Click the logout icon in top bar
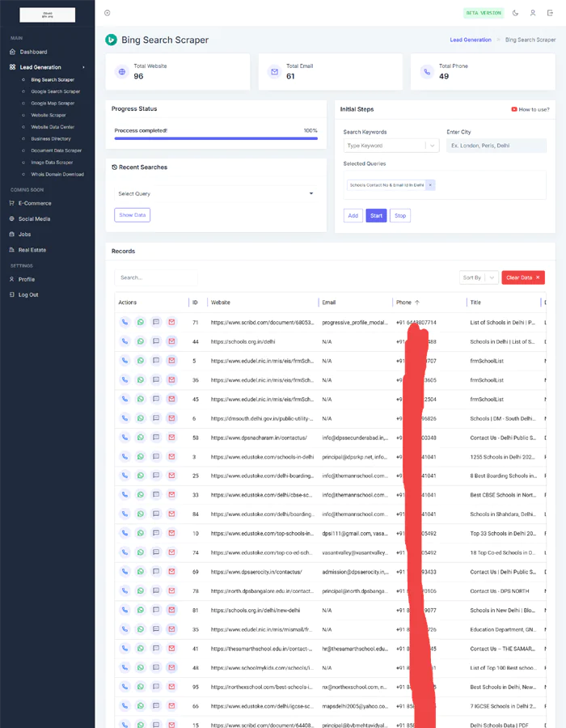 (x=550, y=13)
